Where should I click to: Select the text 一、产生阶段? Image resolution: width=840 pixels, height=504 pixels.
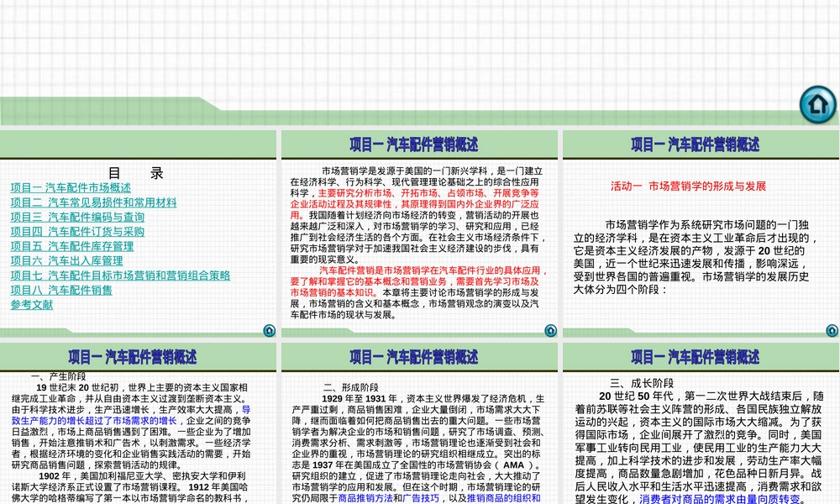[58, 376]
